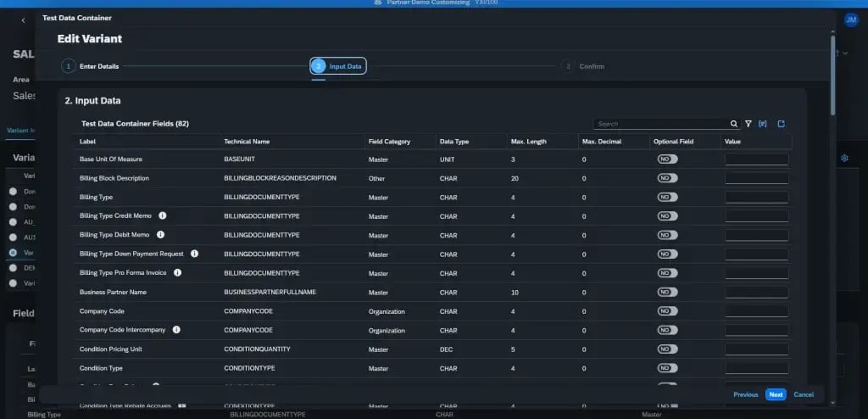This screenshot has width=868, height=419.
Task: Click the search magnifier icon
Action: pyautogui.click(x=734, y=124)
